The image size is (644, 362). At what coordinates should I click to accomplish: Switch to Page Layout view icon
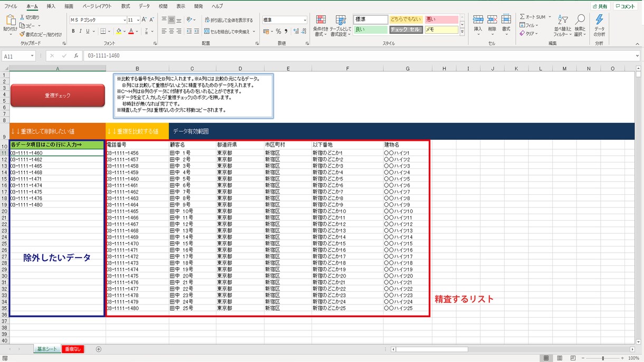tap(559, 358)
